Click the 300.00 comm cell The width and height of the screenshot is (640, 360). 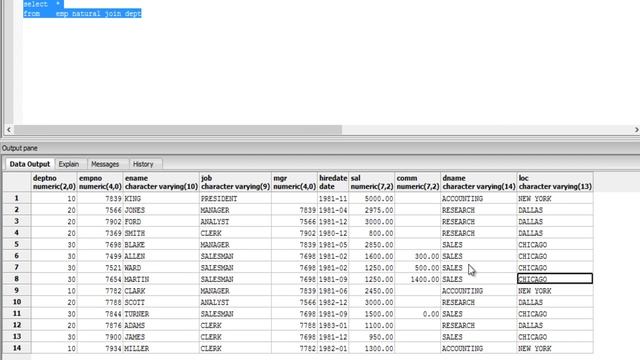(418, 256)
